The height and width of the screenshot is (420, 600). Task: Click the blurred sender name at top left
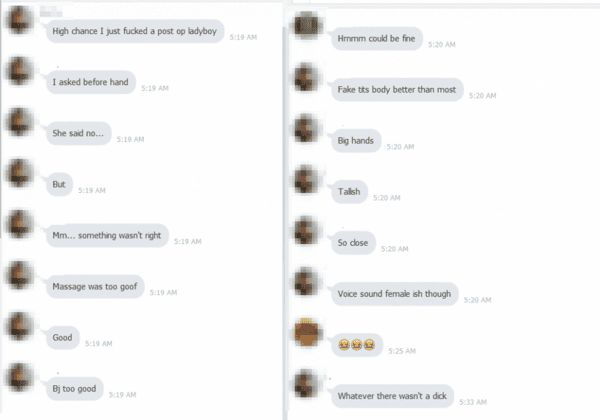[x=51, y=11]
